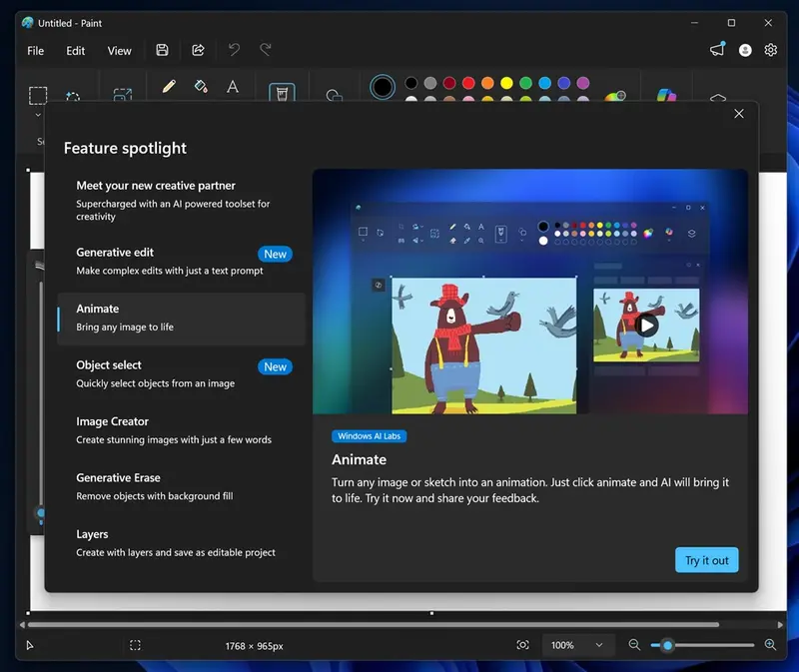799x672 pixels.
Task: Click the Save icon
Action: point(160,50)
